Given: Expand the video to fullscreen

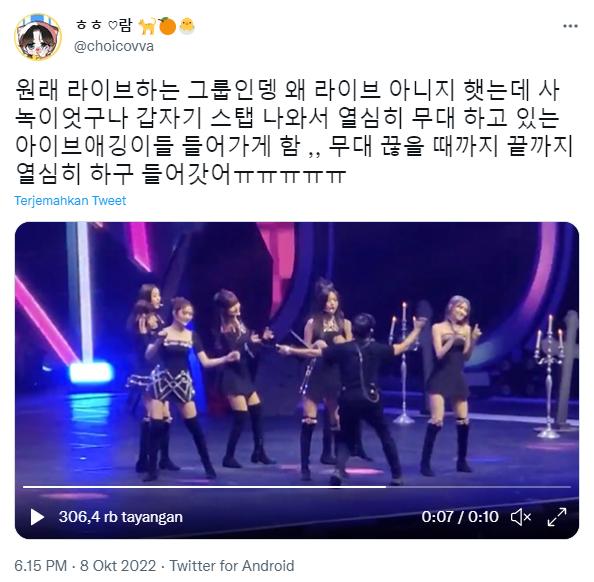Looking at the screenshot, I should tap(557, 517).
